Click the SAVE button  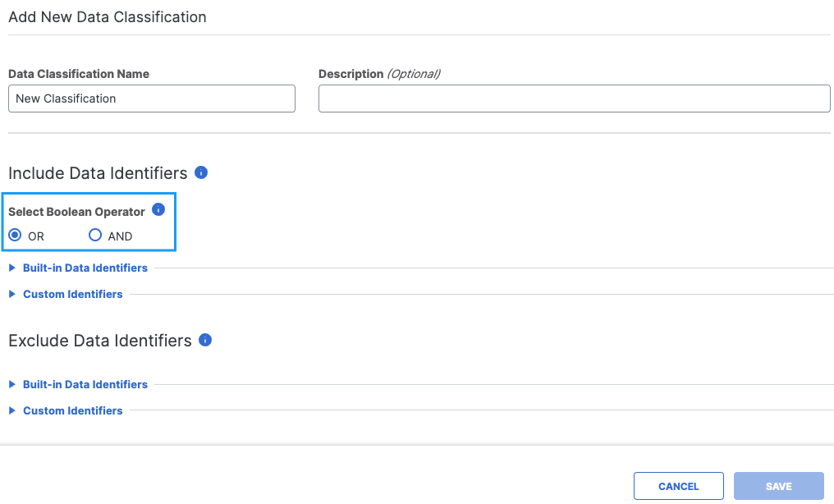coord(778,486)
